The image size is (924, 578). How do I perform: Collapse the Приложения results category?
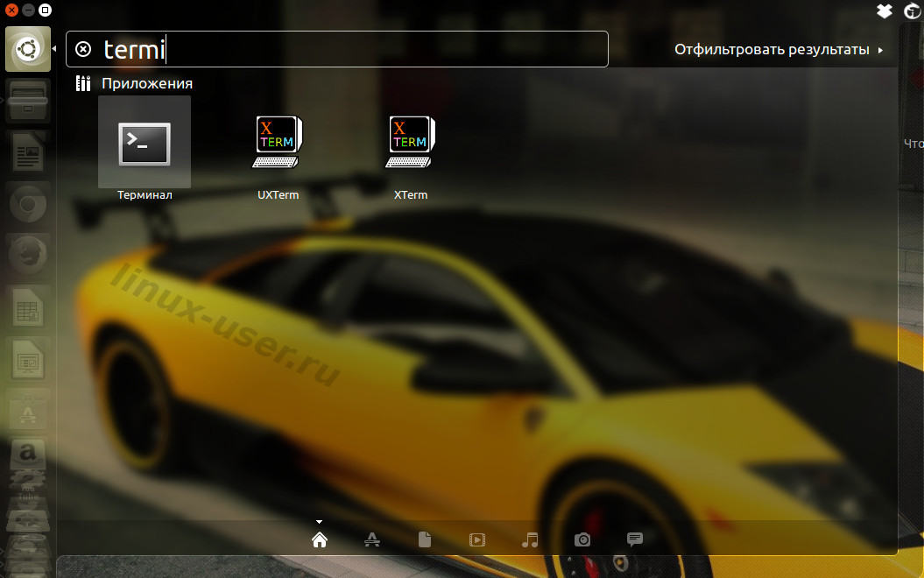134,84
